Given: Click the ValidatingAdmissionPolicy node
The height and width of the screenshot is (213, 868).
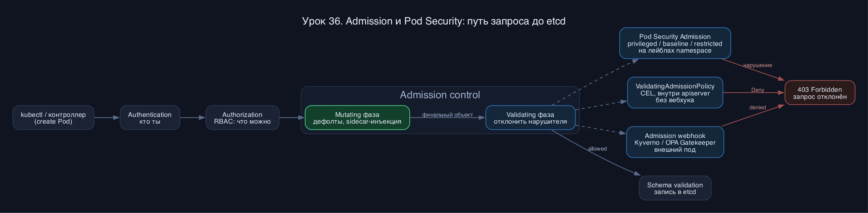Looking at the screenshot, I should (675, 93).
